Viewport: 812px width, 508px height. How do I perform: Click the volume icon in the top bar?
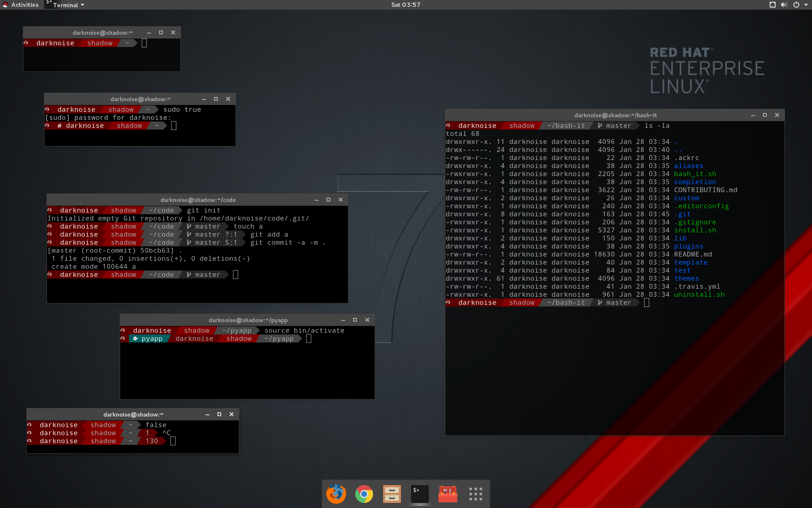[784, 5]
